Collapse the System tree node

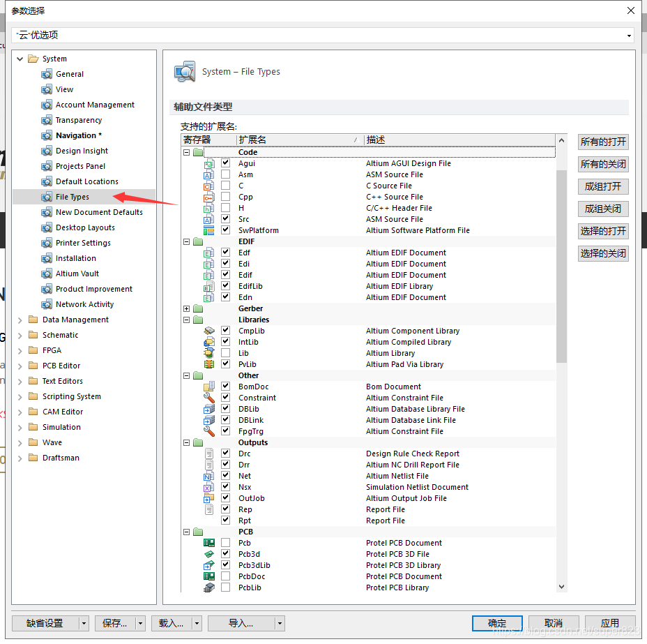coord(20,59)
